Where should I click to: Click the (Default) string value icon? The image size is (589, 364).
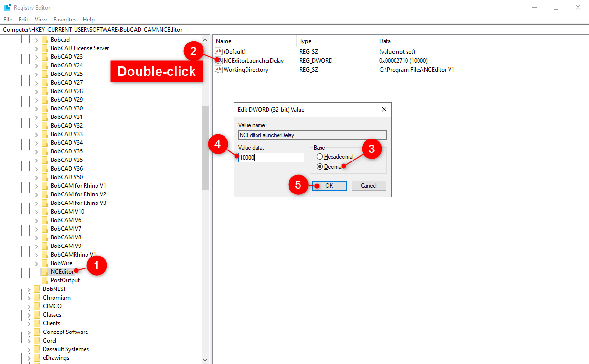coord(219,51)
